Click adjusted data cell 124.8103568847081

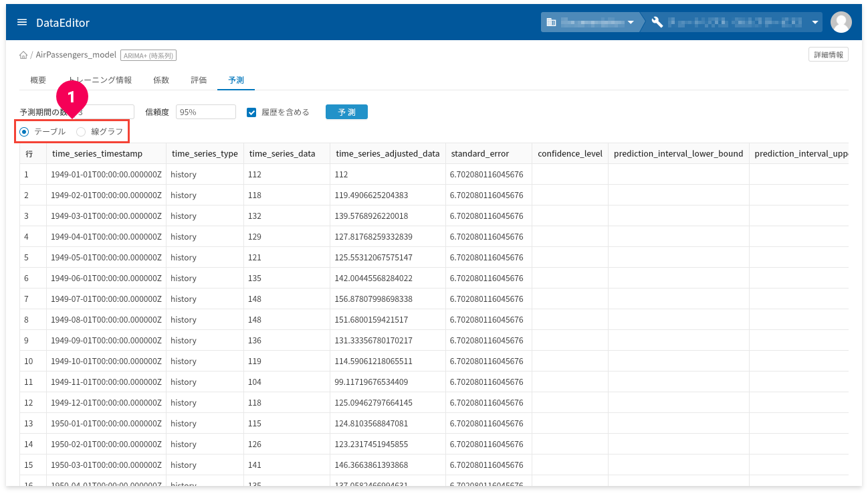point(388,424)
